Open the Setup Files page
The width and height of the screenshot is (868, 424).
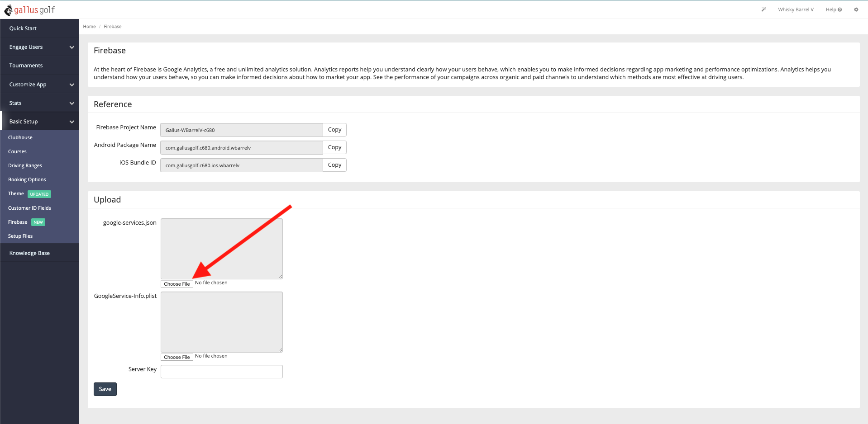pos(20,236)
